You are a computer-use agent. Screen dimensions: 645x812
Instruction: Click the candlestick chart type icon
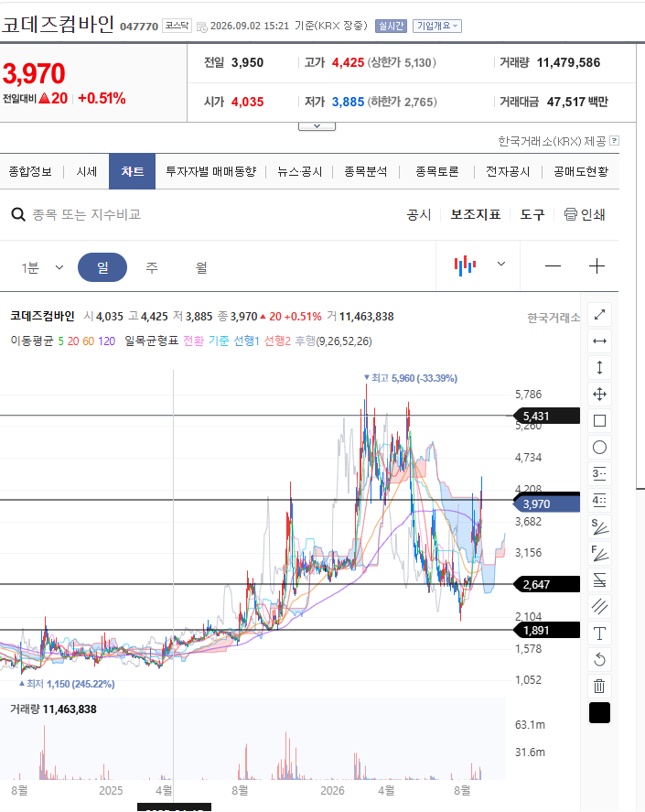[465, 265]
